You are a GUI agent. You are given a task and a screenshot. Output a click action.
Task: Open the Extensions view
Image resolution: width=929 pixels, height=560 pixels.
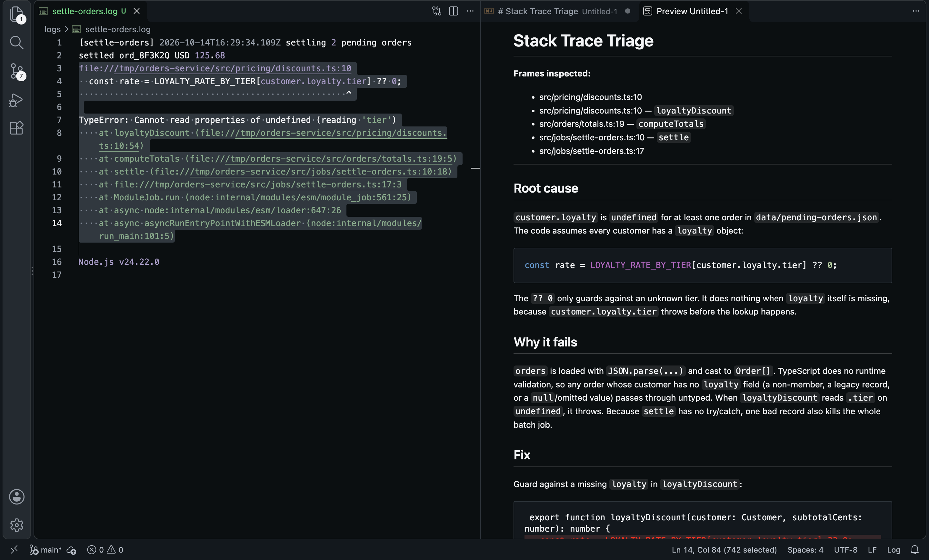[16, 128]
